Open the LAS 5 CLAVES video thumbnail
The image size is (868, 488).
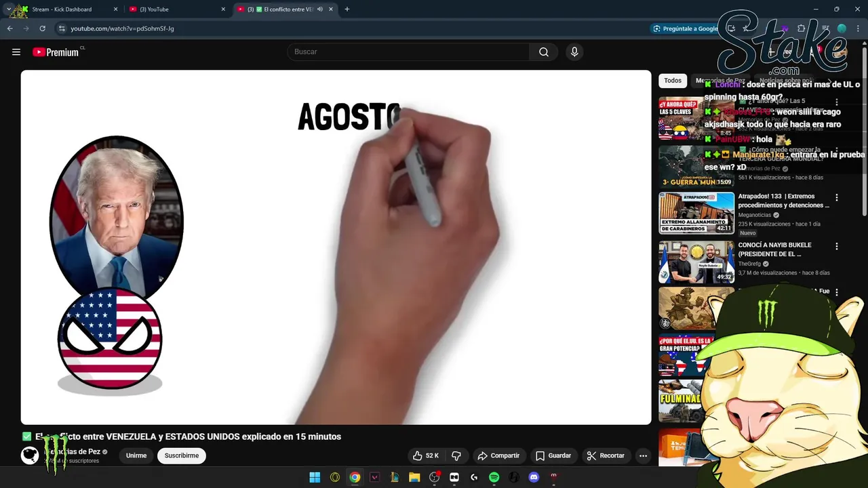click(696, 118)
